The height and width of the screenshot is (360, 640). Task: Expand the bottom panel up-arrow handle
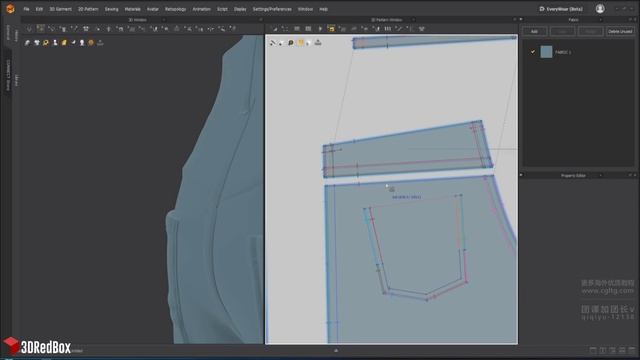coord(336,351)
